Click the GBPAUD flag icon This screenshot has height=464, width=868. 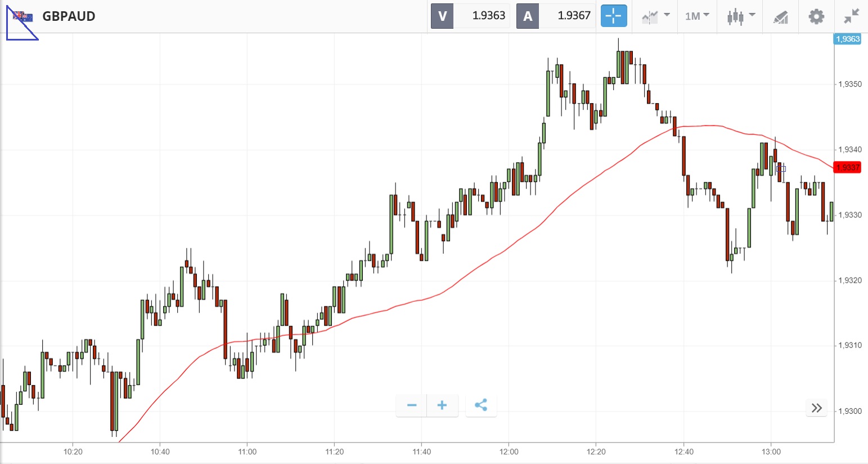23,16
